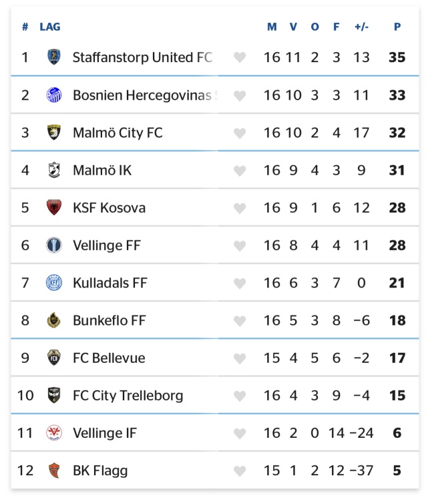This screenshot has width=430, height=504.
Task: Click the BK Flagg orange crest
Action: click(x=54, y=471)
